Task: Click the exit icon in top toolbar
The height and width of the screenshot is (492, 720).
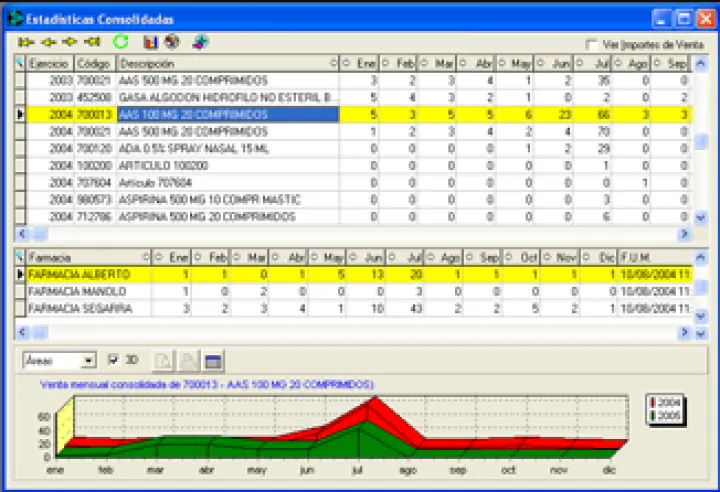Action: pos(201,42)
